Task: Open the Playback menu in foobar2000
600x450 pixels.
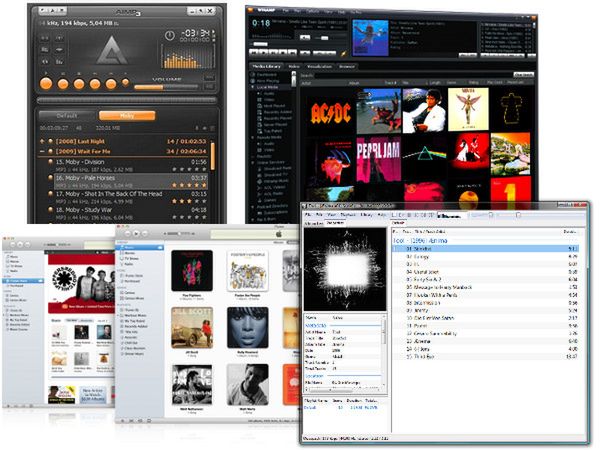Action: 348,215
